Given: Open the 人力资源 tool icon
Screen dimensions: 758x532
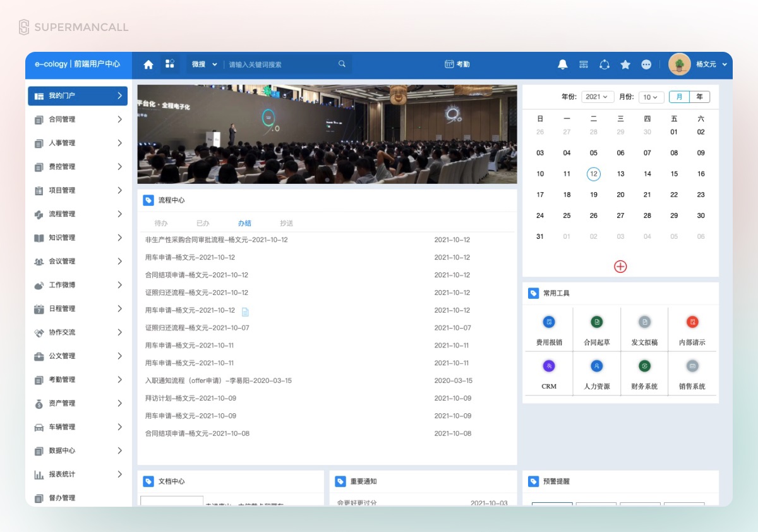Looking at the screenshot, I should 596,366.
